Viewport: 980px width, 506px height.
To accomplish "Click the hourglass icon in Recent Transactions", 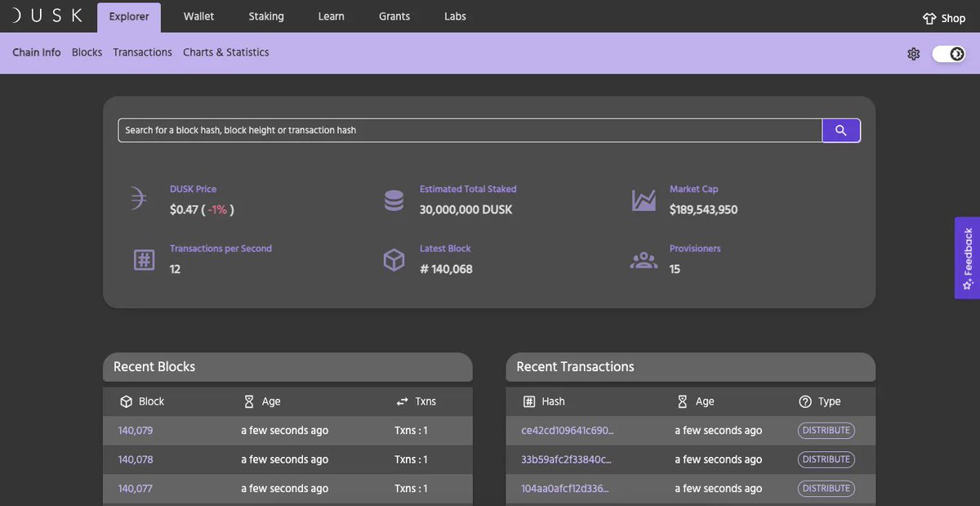I will [683, 401].
